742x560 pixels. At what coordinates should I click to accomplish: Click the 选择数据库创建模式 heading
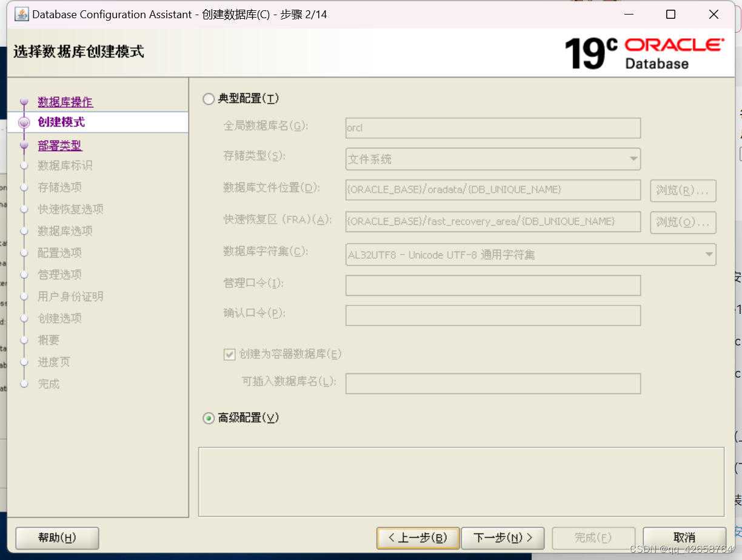click(x=79, y=52)
